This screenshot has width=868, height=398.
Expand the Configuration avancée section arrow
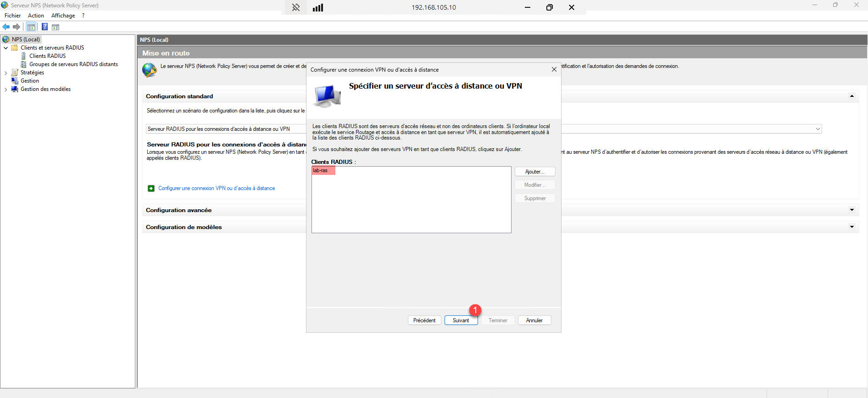(851, 210)
